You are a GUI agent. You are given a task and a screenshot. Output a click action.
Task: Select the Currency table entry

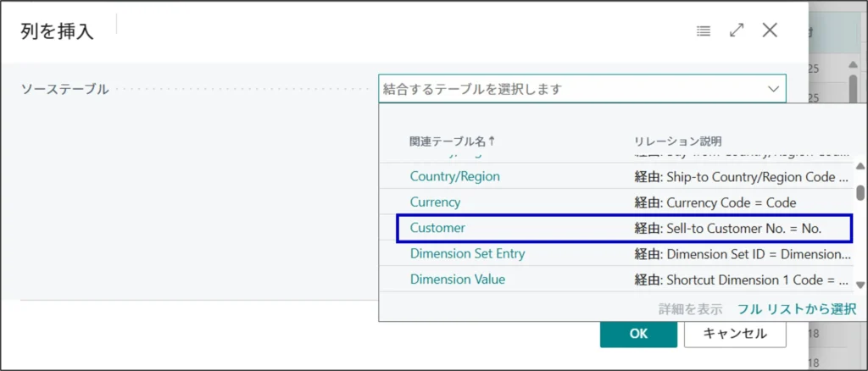435,202
